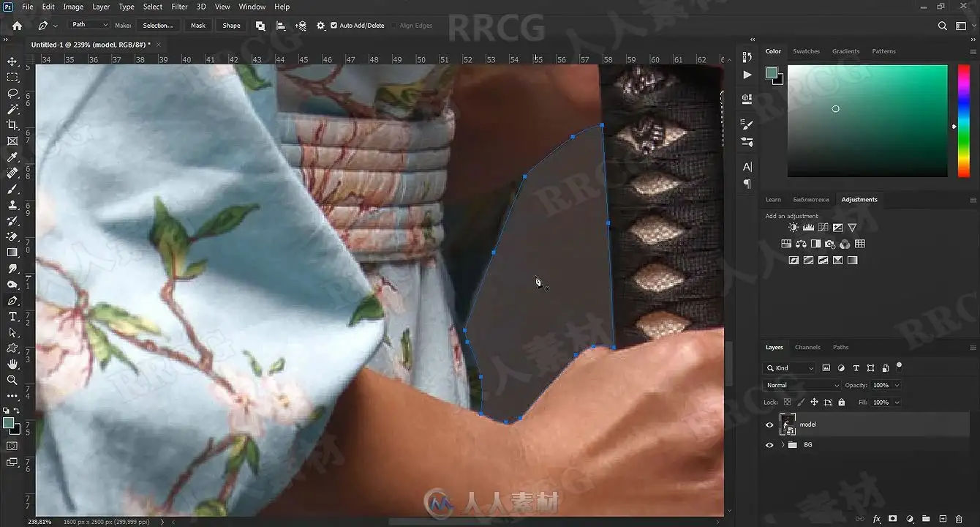980x527 pixels.
Task: Toggle layer filtering switch
Action: click(900, 366)
